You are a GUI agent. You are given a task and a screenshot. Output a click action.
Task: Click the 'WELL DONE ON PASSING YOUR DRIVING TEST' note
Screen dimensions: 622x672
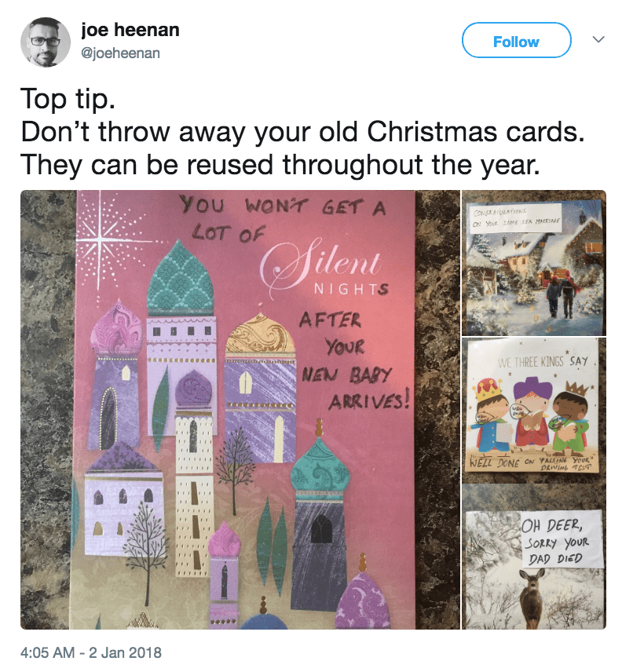click(x=534, y=462)
